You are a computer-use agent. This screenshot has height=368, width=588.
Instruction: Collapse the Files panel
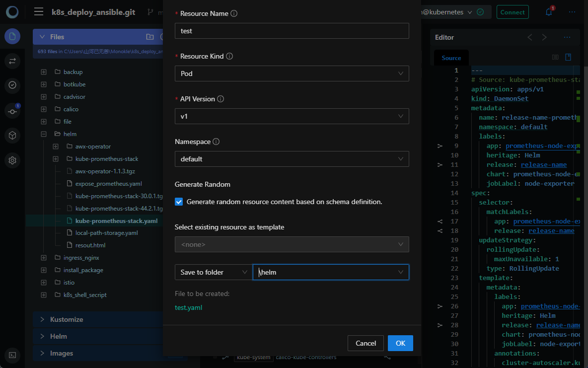[42, 37]
